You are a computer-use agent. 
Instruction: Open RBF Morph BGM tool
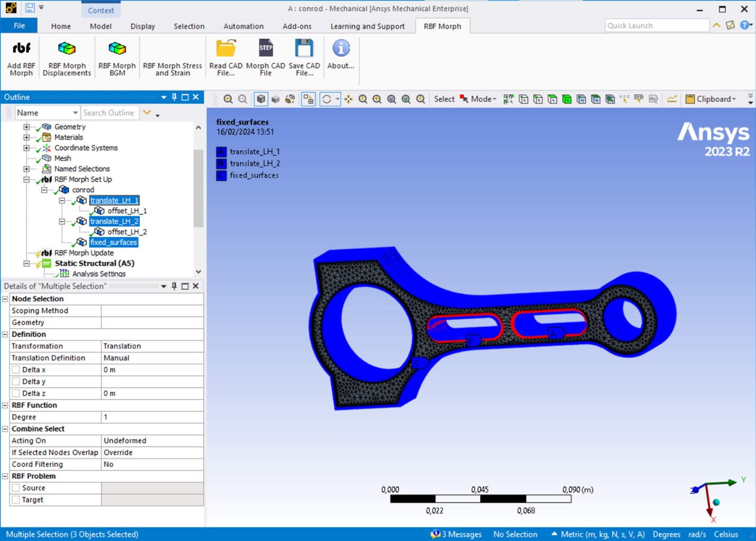[117, 57]
